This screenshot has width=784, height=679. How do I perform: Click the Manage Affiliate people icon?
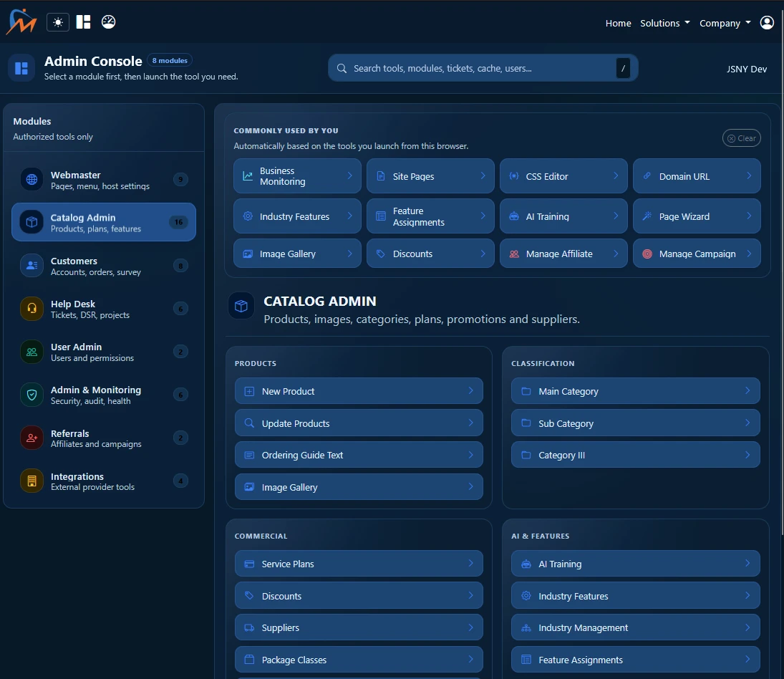click(513, 254)
